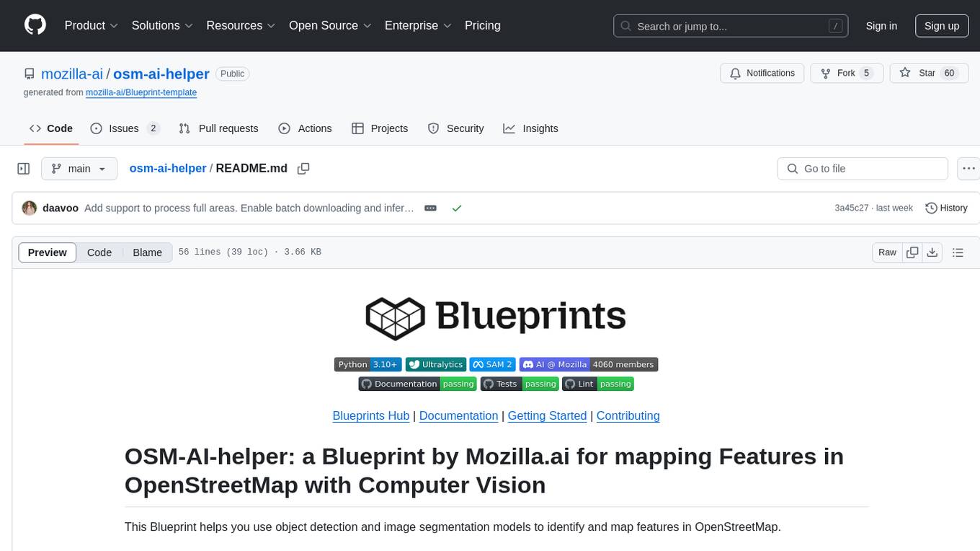Click the SAM 2 badge
Viewport: 980px width, 551px height.
tap(492, 365)
